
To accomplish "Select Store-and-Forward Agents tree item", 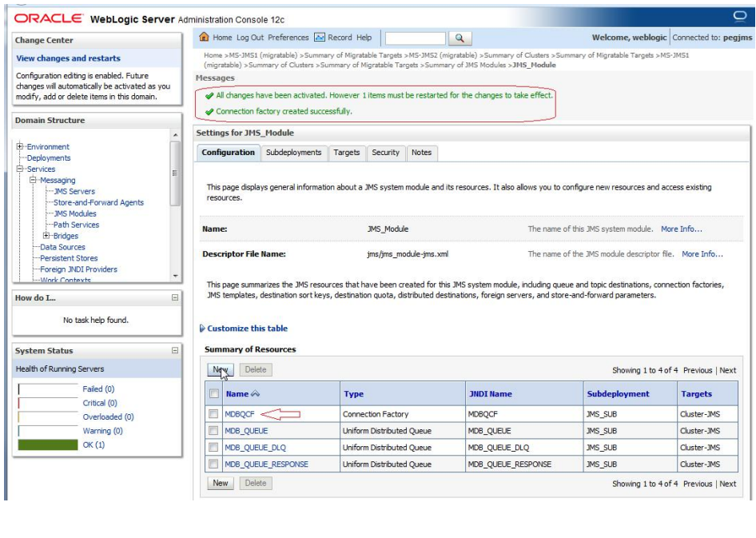I will tap(99, 202).
